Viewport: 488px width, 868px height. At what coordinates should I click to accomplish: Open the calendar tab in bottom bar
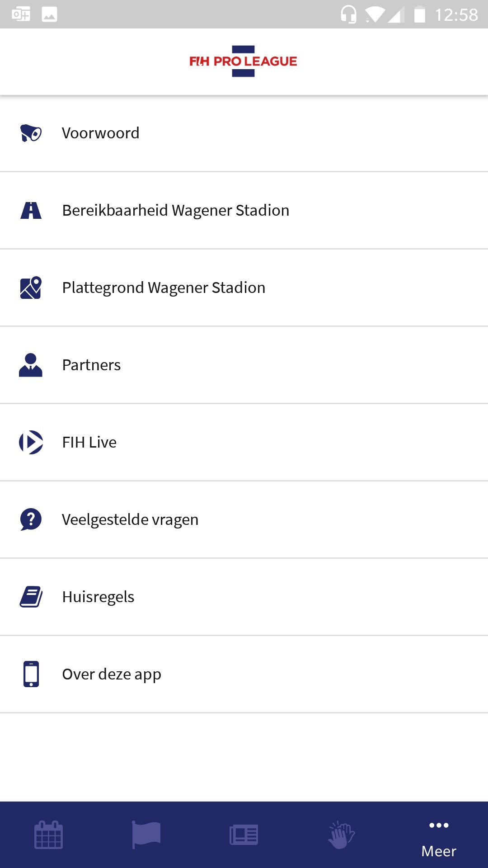(49, 835)
